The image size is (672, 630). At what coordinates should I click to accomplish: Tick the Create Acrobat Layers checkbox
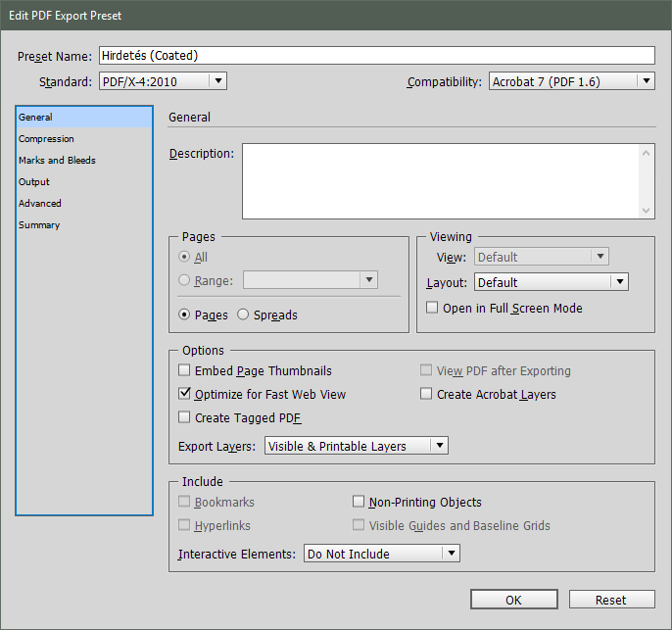[x=426, y=395]
